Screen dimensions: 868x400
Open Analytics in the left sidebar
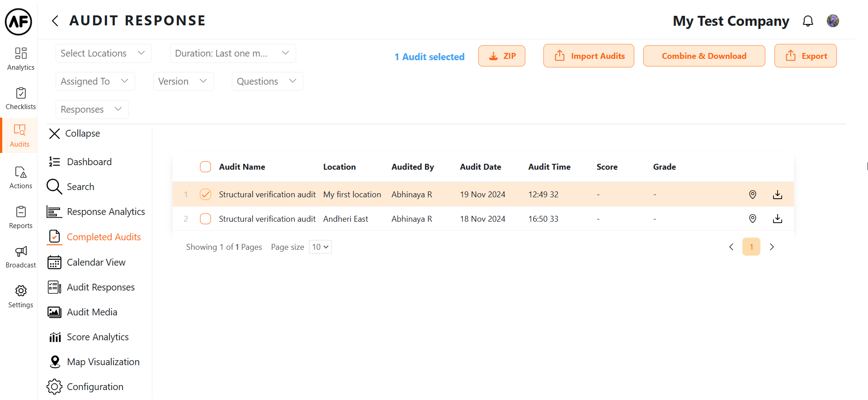[21, 59]
